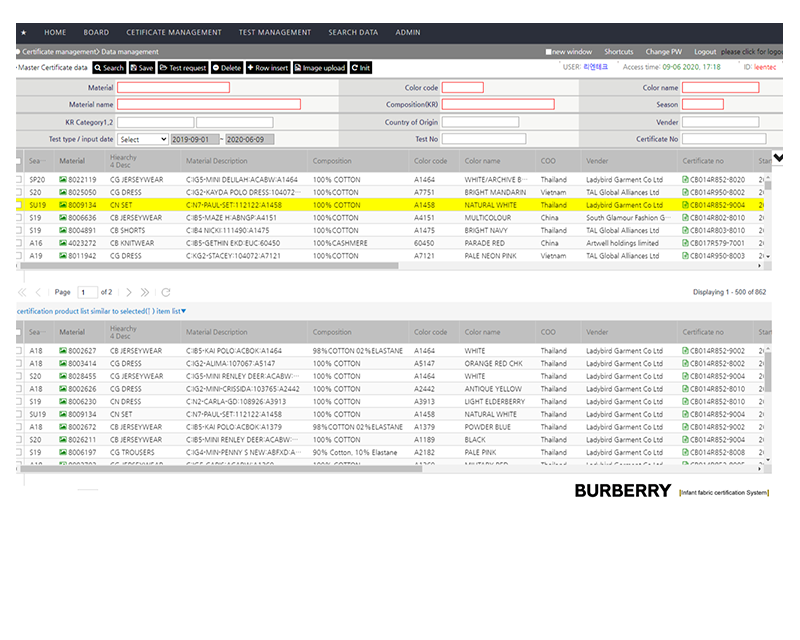Reset form with Init button
Screen dimensions: 800x640
point(361,68)
